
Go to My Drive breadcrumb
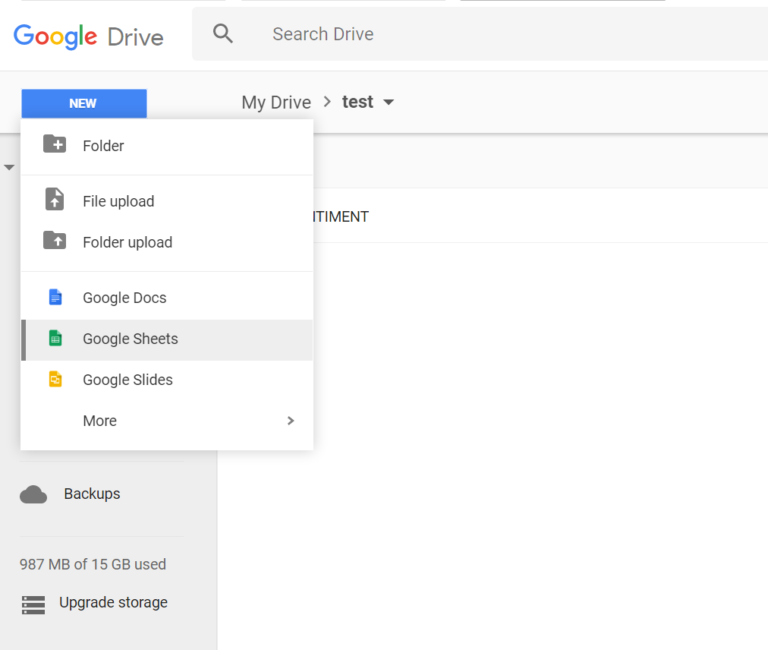click(276, 102)
